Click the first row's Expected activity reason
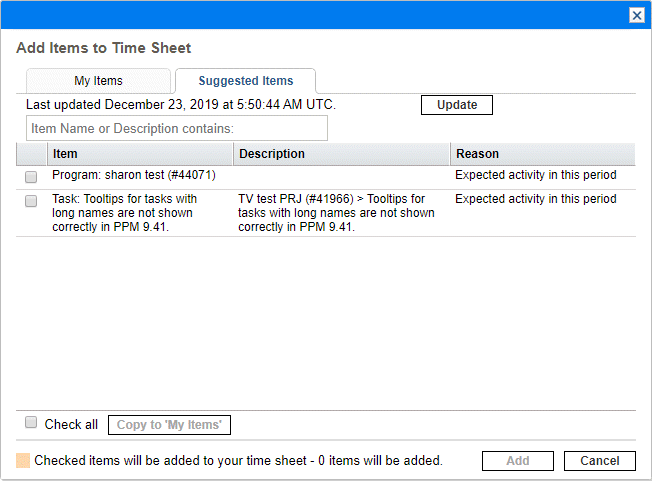This screenshot has height=481, width=652. [x=536, y=175]
